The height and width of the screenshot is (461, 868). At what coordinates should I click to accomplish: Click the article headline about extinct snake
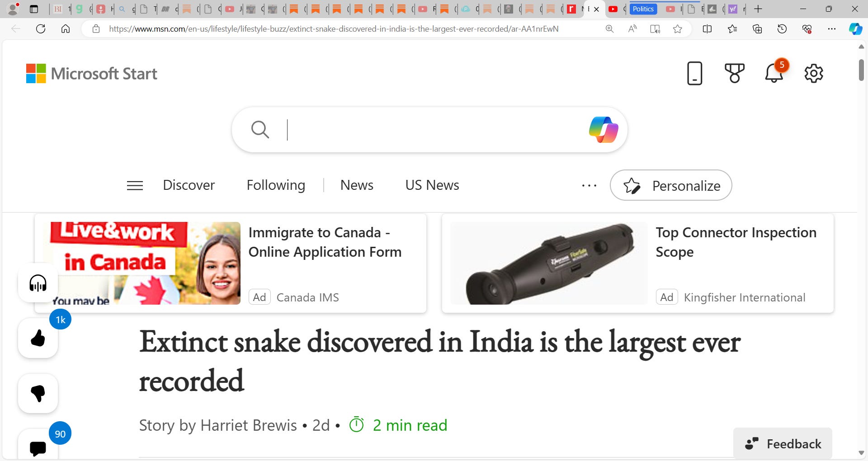pos(439,361)
